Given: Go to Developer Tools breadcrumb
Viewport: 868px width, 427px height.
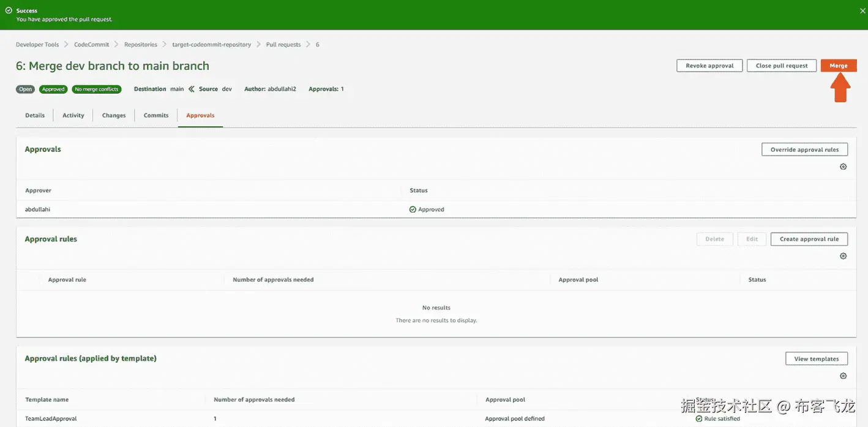Looking at the screenshot, I should (37, 45).
